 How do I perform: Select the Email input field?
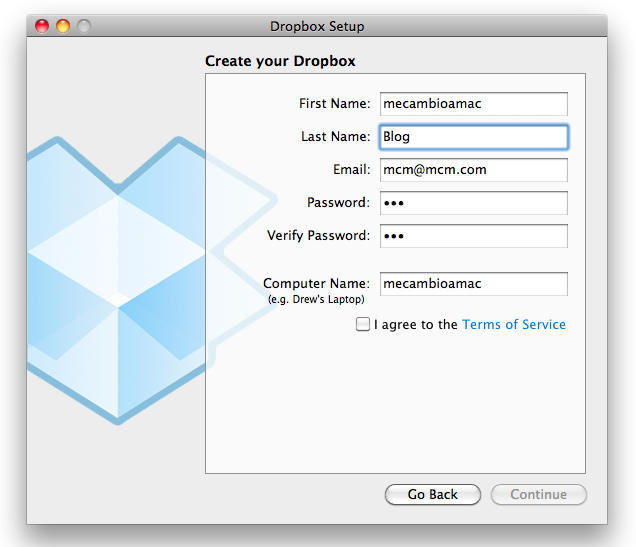(473, 170)
